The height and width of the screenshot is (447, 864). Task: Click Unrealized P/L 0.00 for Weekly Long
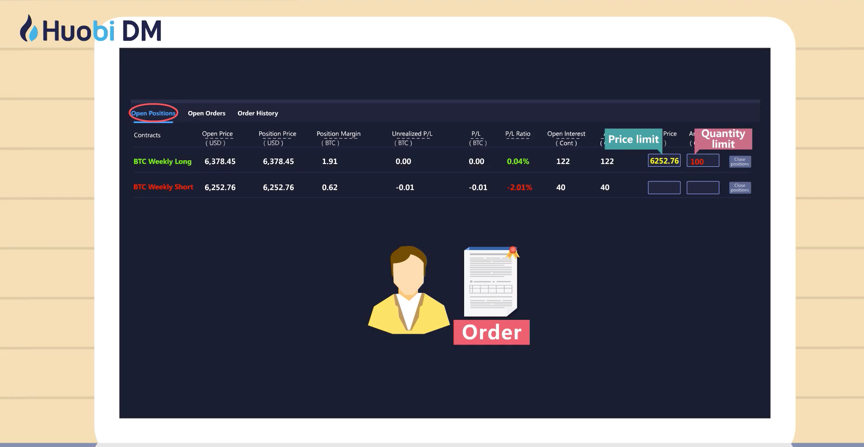(x=403, y=161)
